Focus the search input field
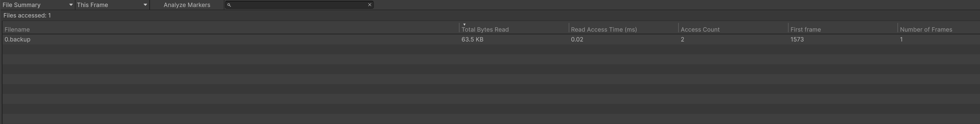 pos(299,5)
